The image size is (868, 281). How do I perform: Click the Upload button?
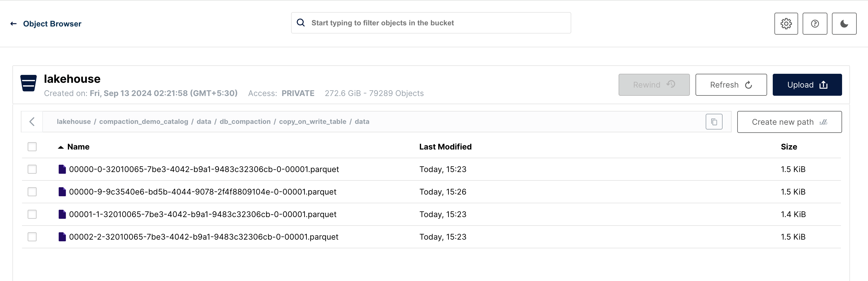(807, 85)
